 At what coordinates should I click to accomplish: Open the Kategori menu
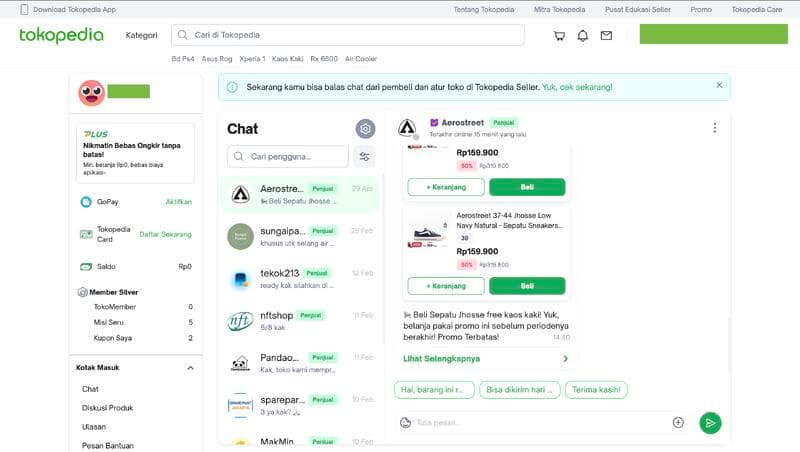tap(141, 35)
